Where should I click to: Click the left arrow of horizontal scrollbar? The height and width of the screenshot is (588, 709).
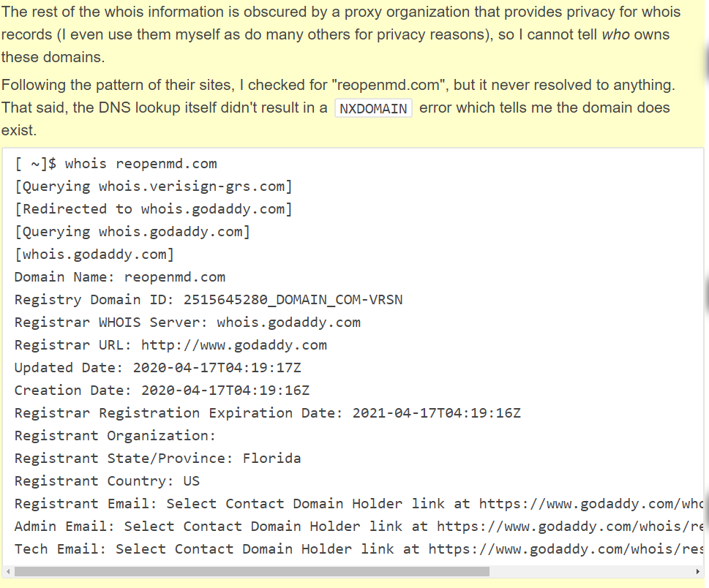pos(8,572)
